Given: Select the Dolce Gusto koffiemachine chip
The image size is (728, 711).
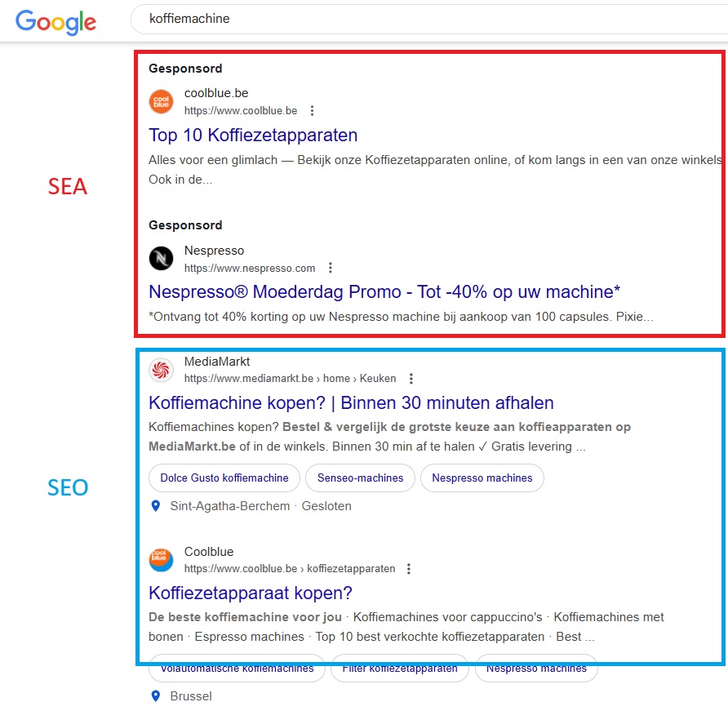Looking at the screenshot, I should (x=224, y=478).
